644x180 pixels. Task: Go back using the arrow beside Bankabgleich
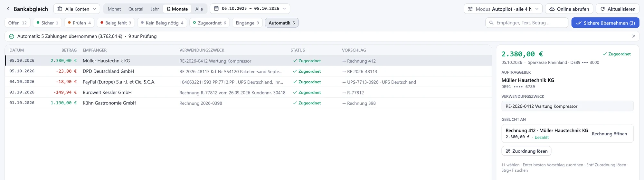click(8, 9)
